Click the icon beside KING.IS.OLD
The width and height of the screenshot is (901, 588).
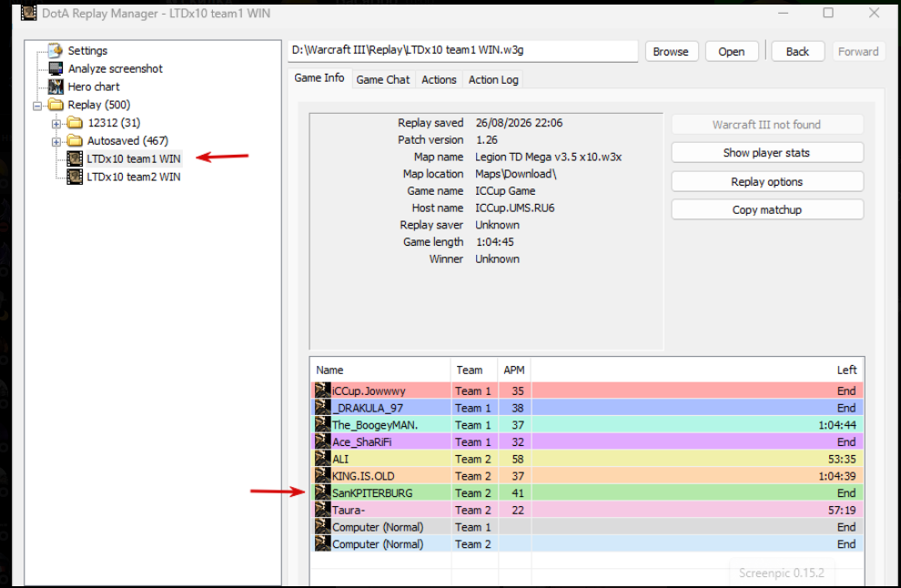(x=323, y=475)
